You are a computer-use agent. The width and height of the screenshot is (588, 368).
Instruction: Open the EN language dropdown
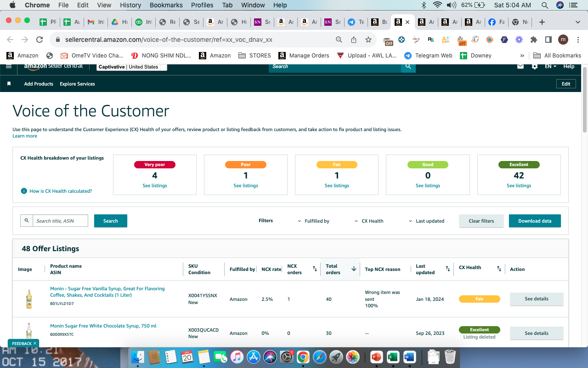tap(551, 66)
